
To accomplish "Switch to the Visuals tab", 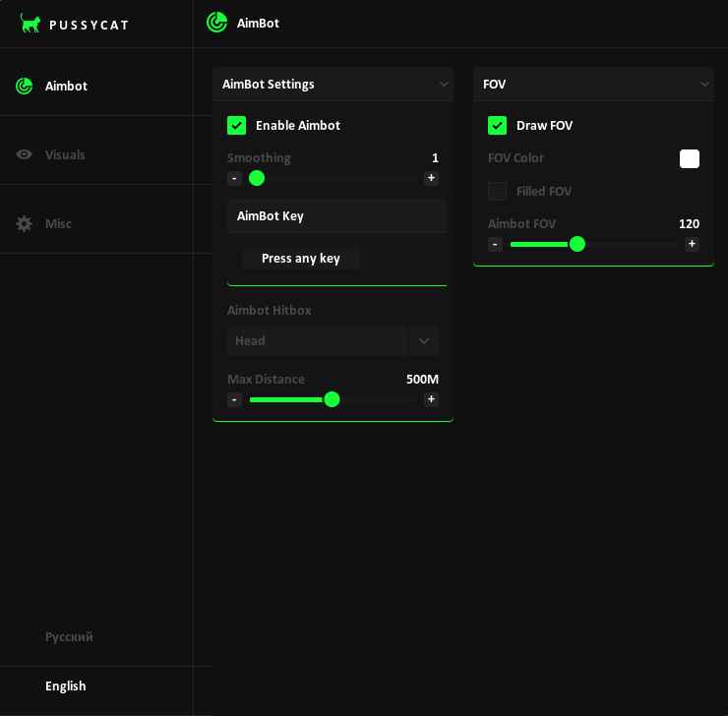I will coord(65,154).
